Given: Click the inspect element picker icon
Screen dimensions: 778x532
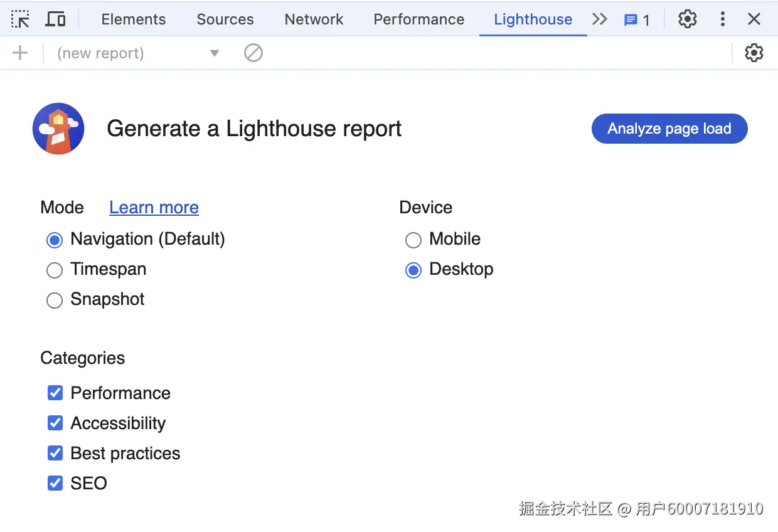Looking at the screenshot, I should coord(21,19).
